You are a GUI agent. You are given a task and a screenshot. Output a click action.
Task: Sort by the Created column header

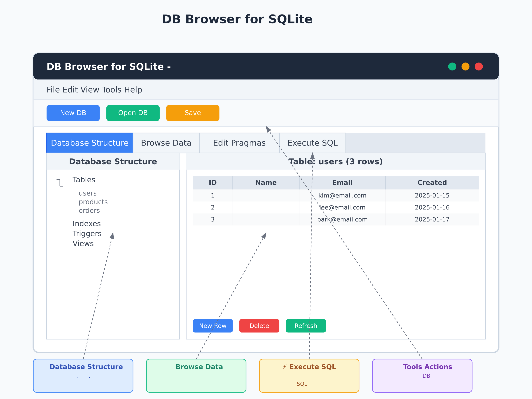point(432,183)
